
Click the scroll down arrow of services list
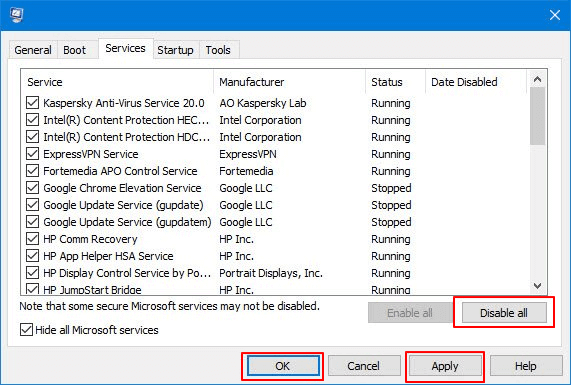(537, 286)
